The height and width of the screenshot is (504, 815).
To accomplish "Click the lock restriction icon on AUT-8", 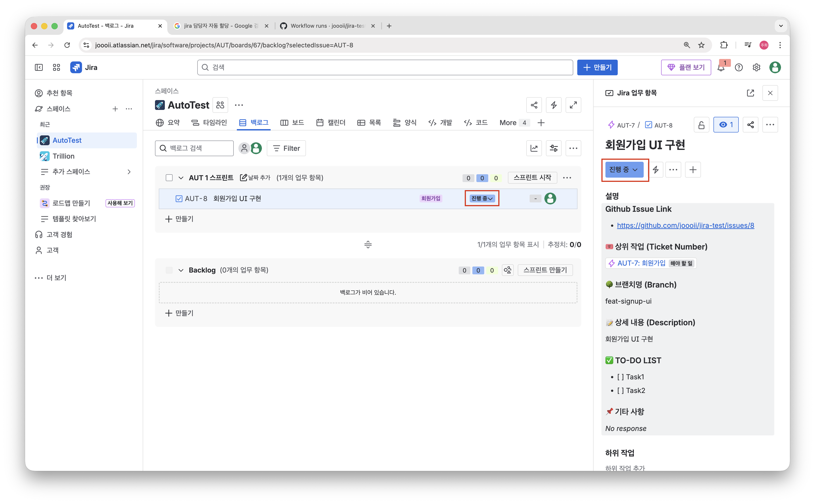I will (x=701, y=125).
